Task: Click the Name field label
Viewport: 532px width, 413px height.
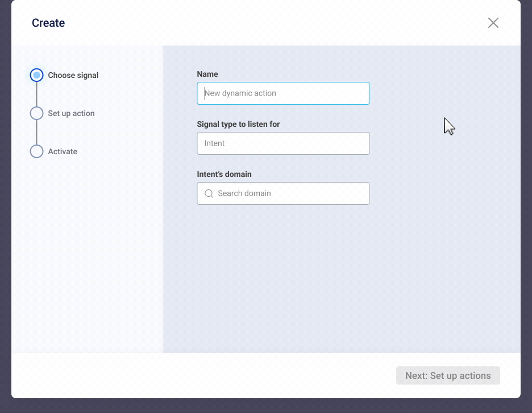Action: pyautogui.click(x=207, y=74)
